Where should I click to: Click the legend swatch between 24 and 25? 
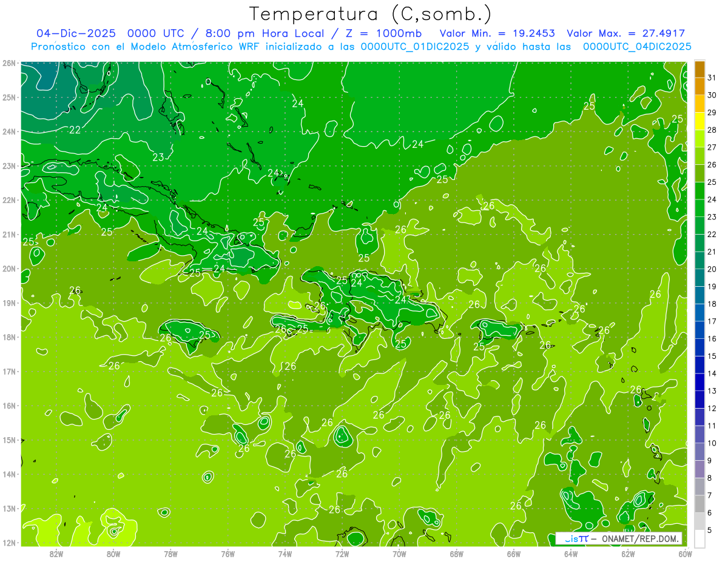tap(699, 191)
